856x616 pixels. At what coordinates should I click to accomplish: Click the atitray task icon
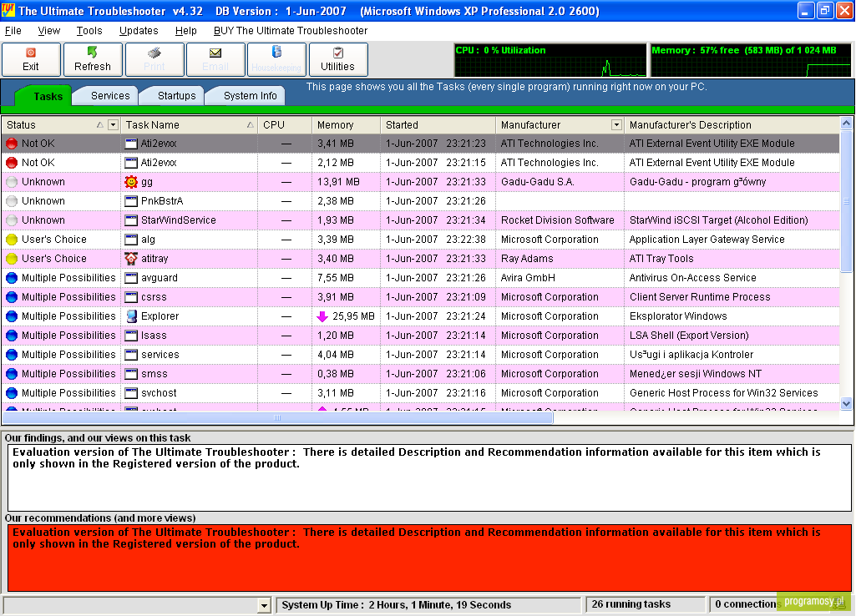pyautogui.click(x=131, y=259)
